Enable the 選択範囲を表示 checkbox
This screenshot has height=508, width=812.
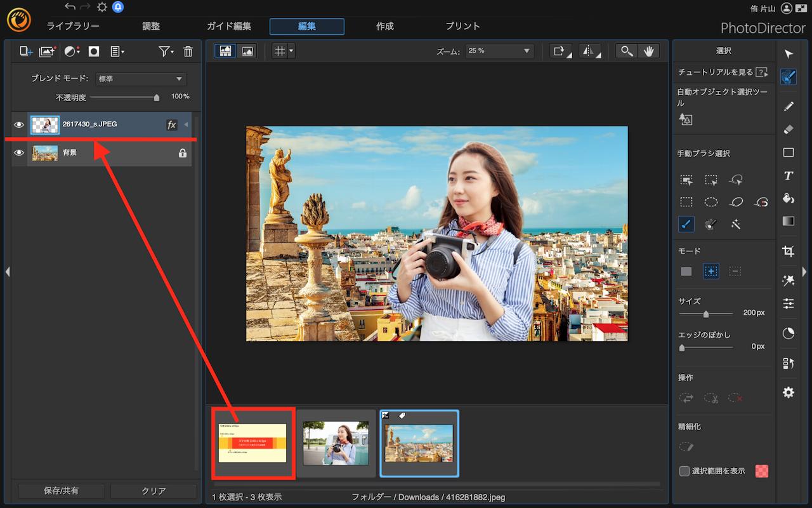[684, 471]
